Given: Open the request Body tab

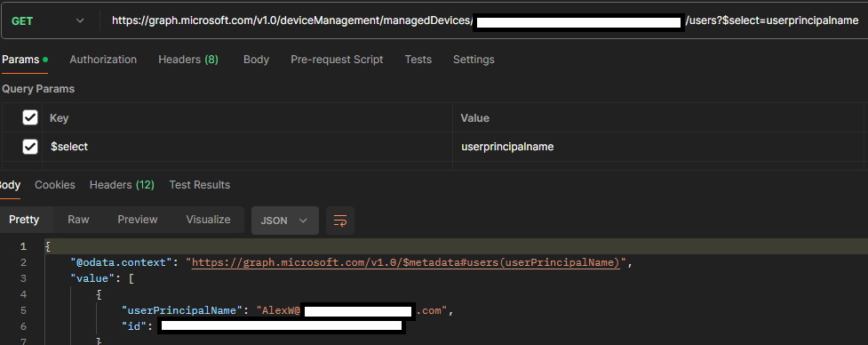Looking at the screenshot, I should (256, 60).
